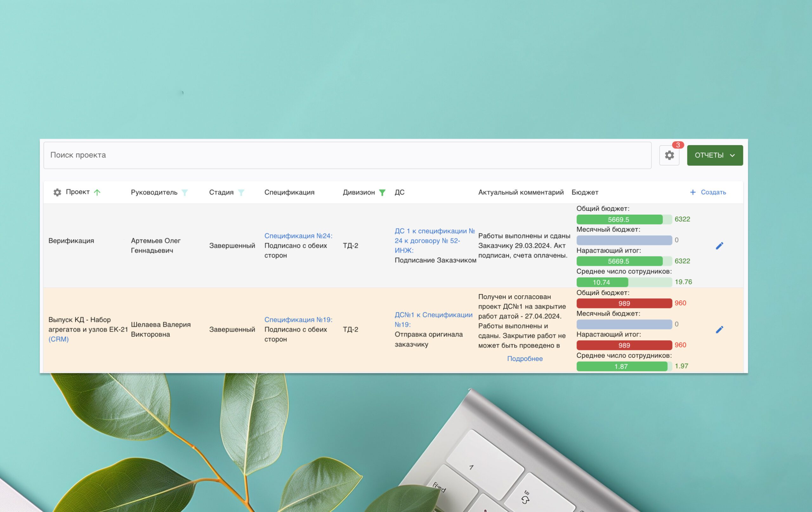812x512 pixels.
Task: Click the Бюджет column header
Action: [585, 192]
